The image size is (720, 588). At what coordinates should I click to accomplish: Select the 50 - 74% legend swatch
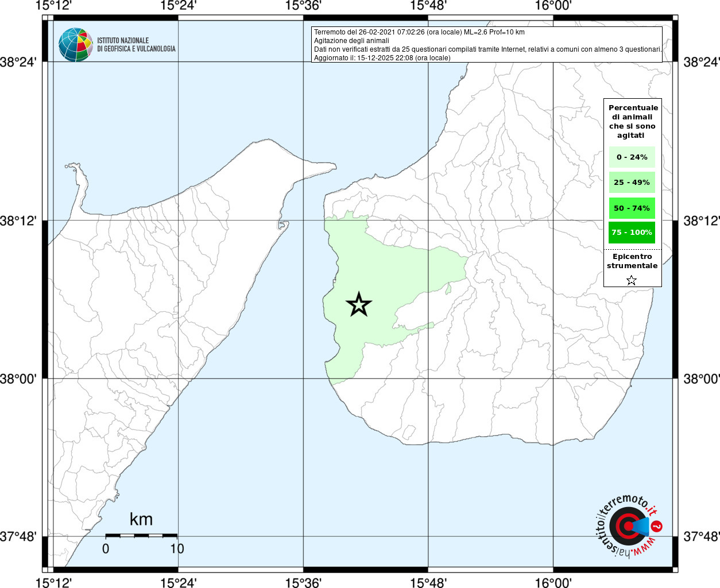(632, 208)
